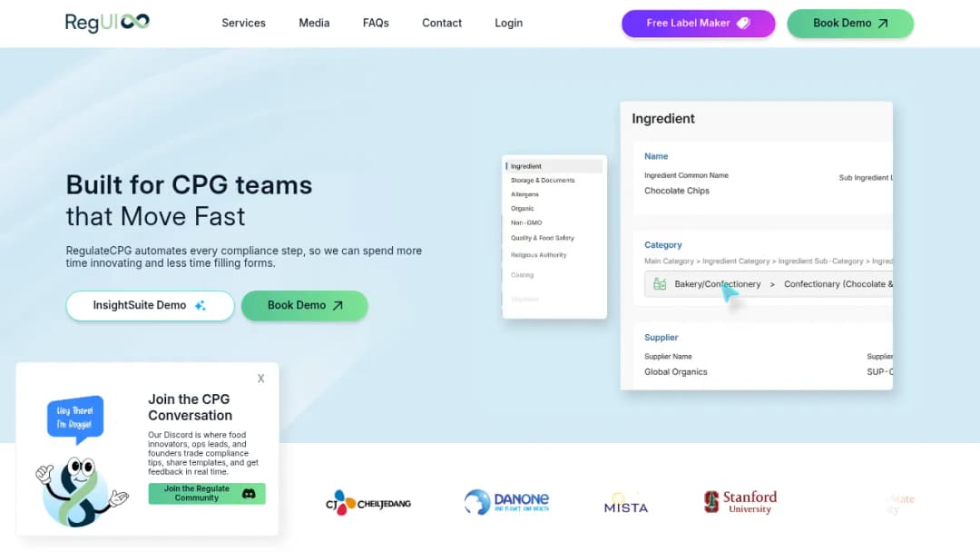Click the Stanford University logo
Image resolution: width=980 pixels, height=552 pixels.
point(740,502)
